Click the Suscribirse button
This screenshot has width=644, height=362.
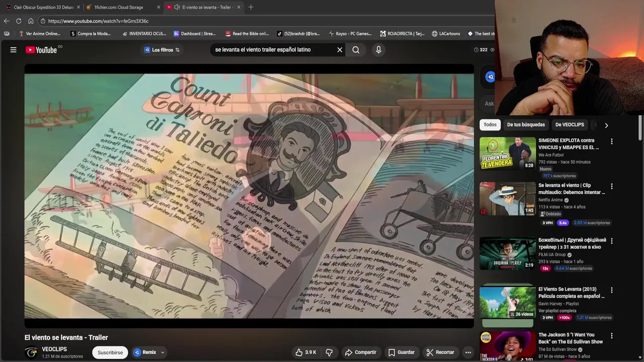point(110,352)
